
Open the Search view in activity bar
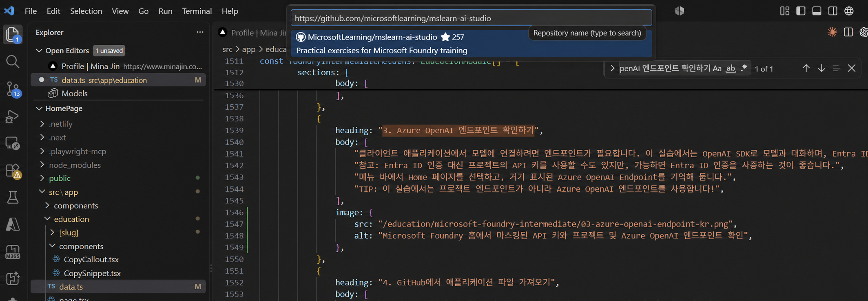(x=13, y=62)
